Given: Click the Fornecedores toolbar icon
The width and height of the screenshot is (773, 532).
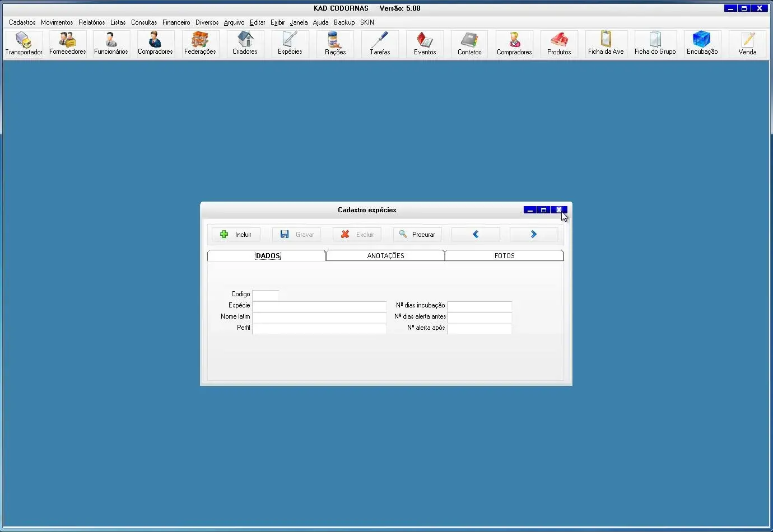Looking at the screenshot, I should point(67,44).
